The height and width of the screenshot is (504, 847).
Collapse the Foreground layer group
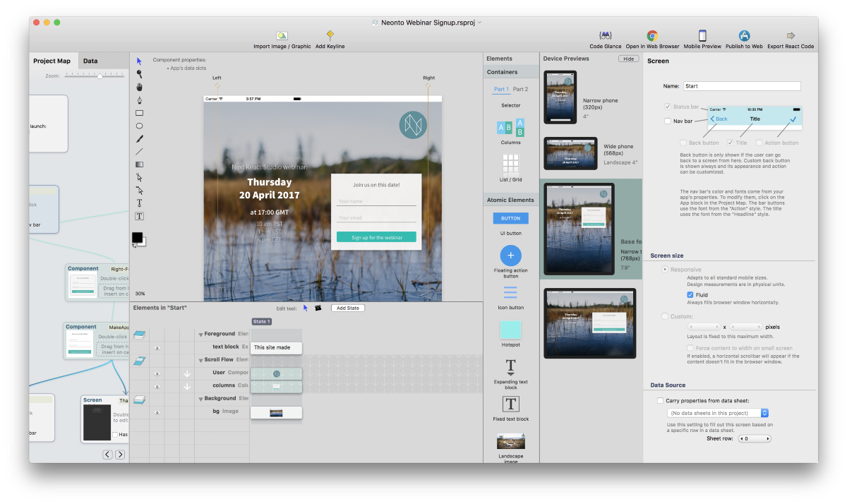tap(200, 335)
